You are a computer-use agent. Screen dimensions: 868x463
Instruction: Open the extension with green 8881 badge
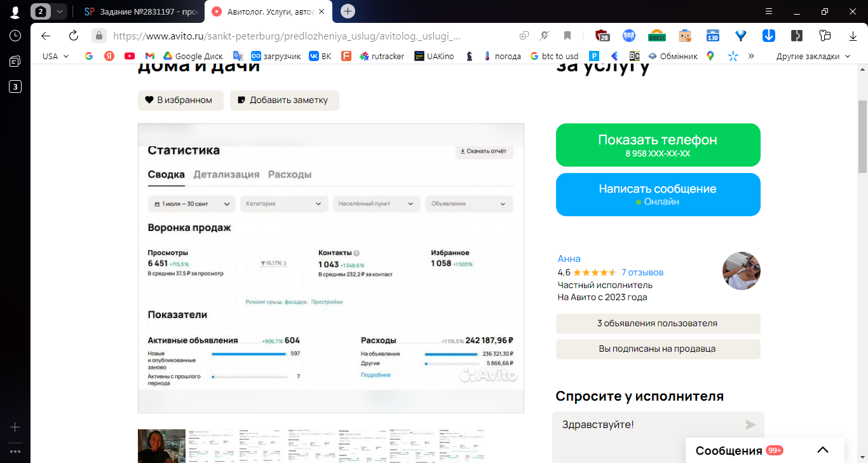pos(657,36)
